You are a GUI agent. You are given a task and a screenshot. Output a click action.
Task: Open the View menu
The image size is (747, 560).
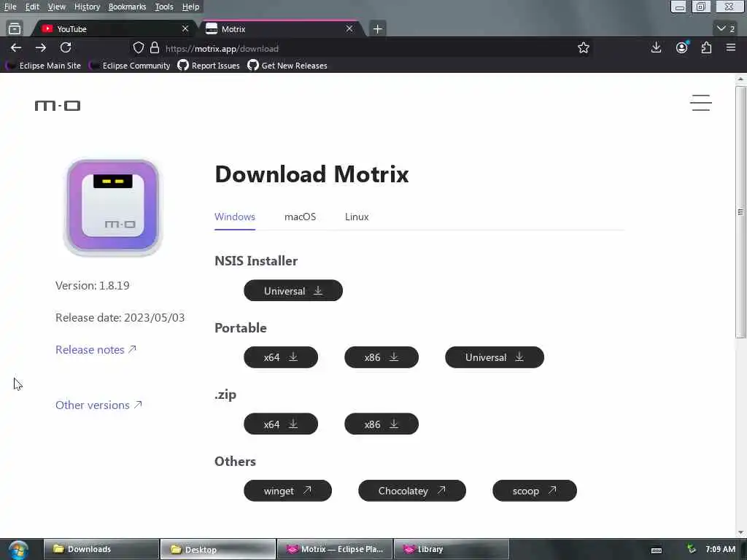pyautogui.click(x=57, y=7)
